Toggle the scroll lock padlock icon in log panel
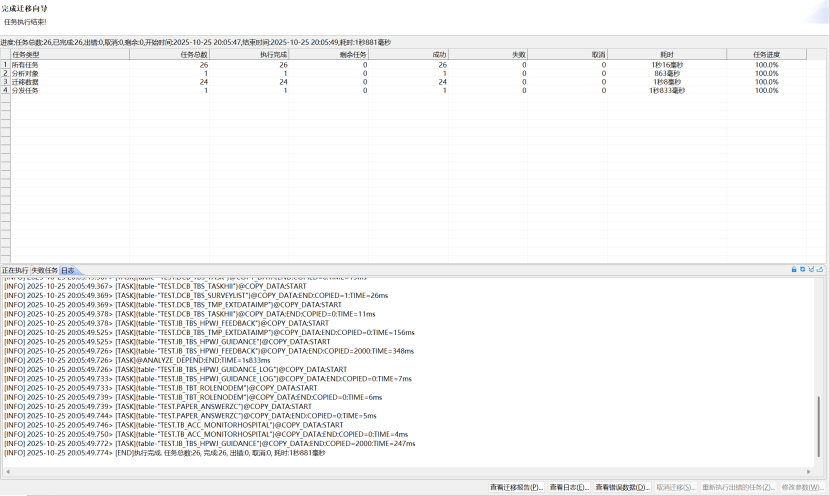This screenshot has height=496, width=830. click(794, 269)
